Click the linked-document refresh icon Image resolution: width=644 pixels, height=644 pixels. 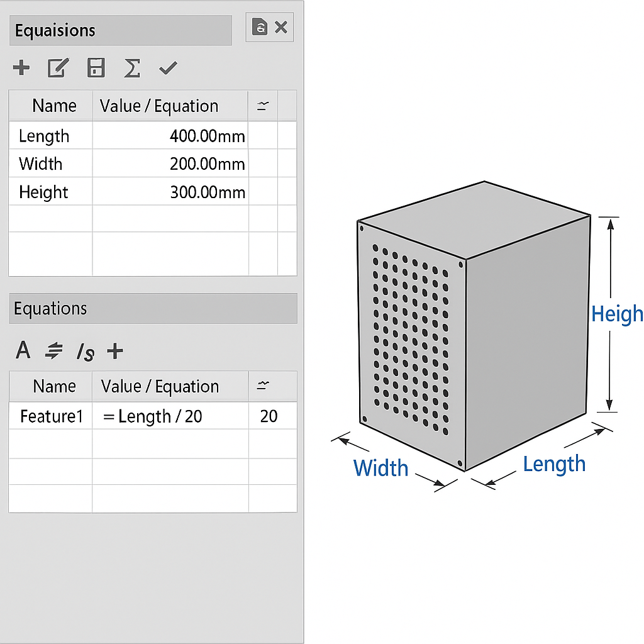(260, 27)
